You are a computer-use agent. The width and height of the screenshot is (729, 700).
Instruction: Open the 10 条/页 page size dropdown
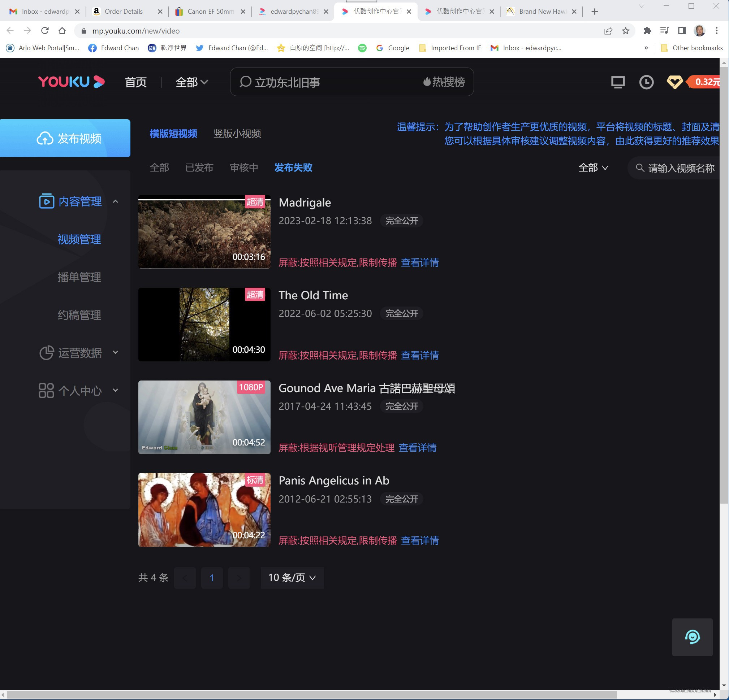click(x=292, y=577)
